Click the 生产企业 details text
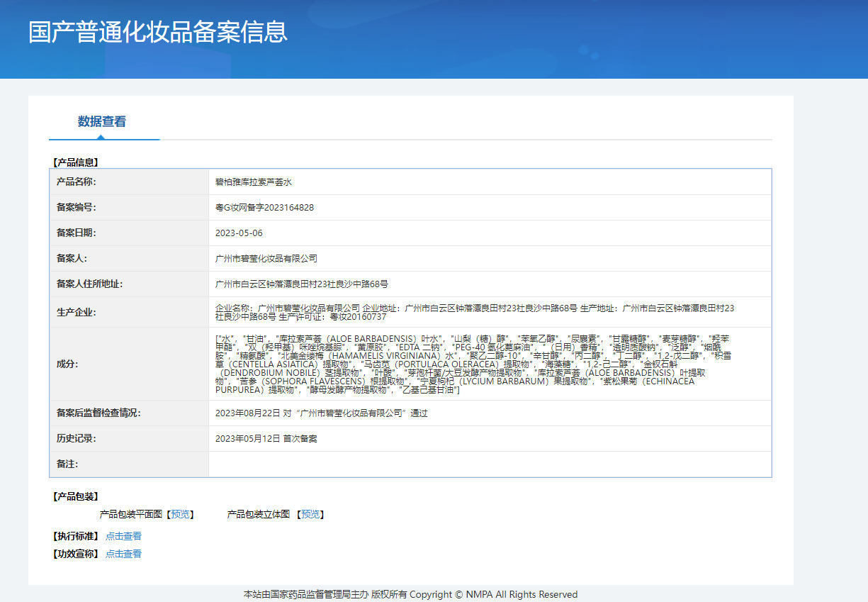 click(474, 313)
